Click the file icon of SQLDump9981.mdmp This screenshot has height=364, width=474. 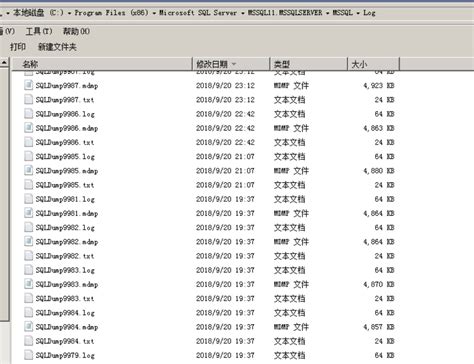[29, 213]
